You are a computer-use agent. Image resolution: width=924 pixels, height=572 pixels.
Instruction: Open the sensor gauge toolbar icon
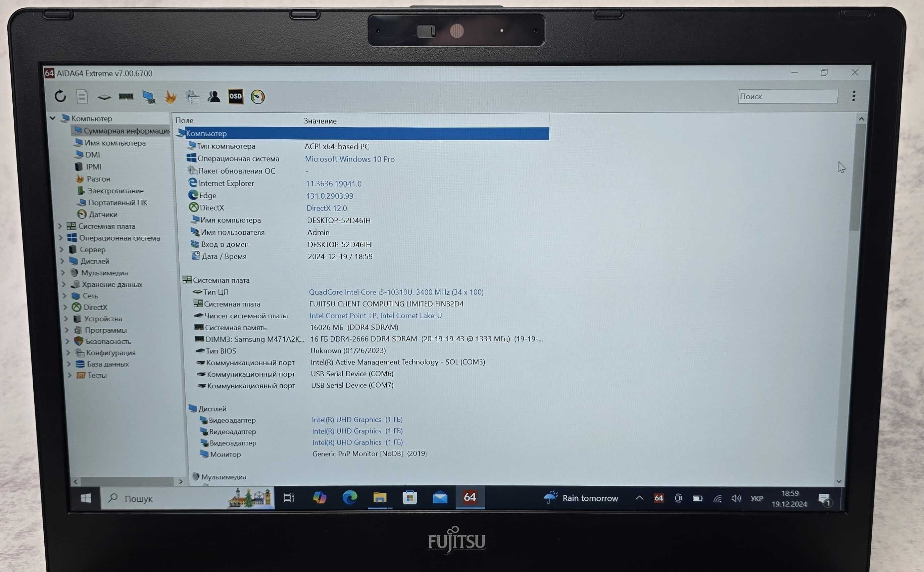(257, 97)
